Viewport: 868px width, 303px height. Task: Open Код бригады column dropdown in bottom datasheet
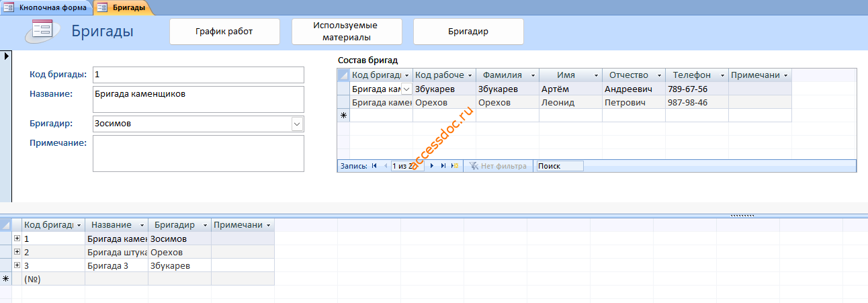[79, 225]
